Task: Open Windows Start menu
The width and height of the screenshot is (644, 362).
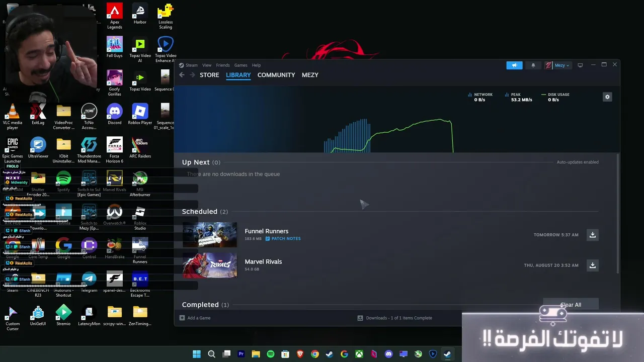Action: (x=197, y=354)
